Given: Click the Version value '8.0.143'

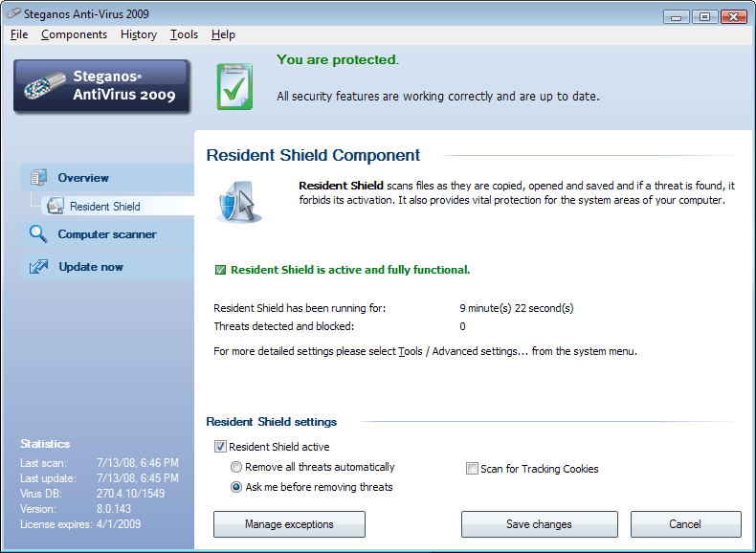Looking at the screenshot, I should 114,509.
